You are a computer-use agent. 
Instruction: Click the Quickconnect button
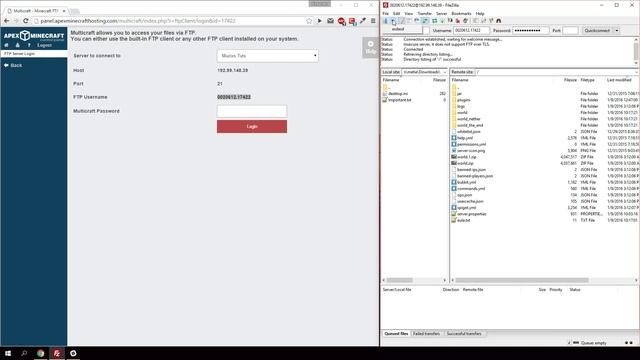[x=597, y=31]
